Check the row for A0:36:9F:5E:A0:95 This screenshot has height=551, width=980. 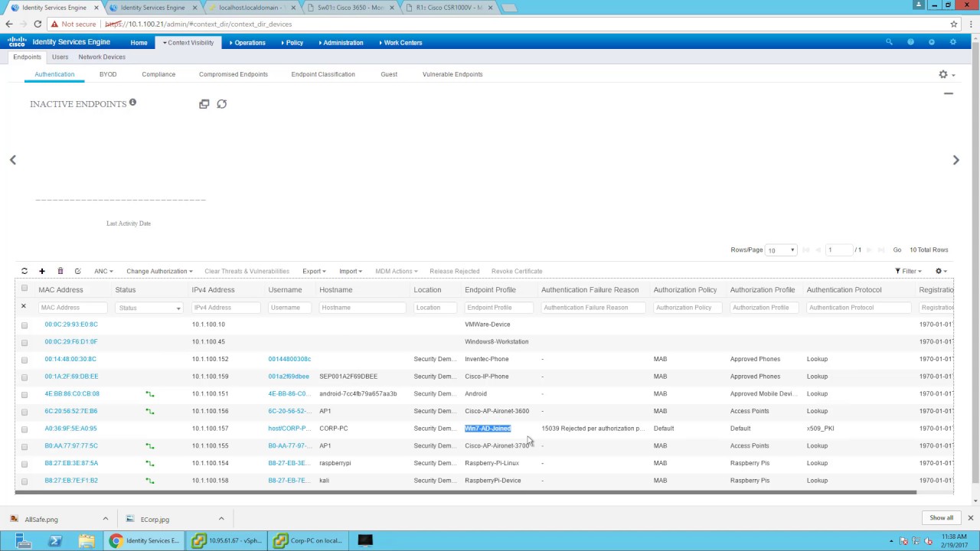(24, 429)
